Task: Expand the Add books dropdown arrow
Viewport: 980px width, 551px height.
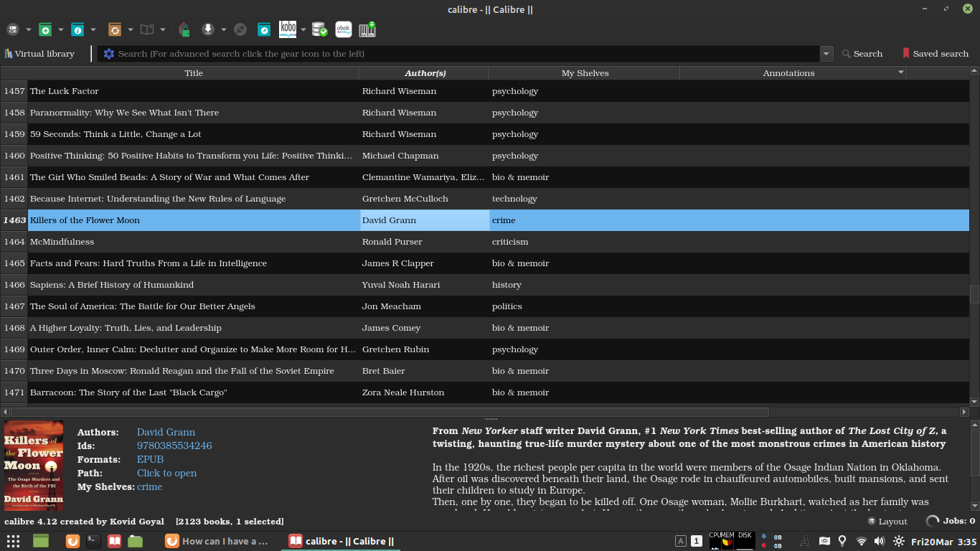Action: (x=61, y=29)
